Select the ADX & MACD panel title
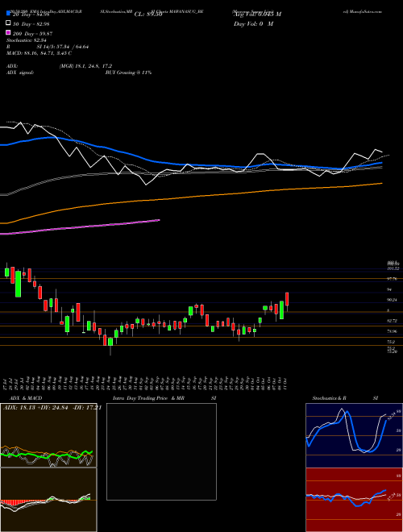 26,398
